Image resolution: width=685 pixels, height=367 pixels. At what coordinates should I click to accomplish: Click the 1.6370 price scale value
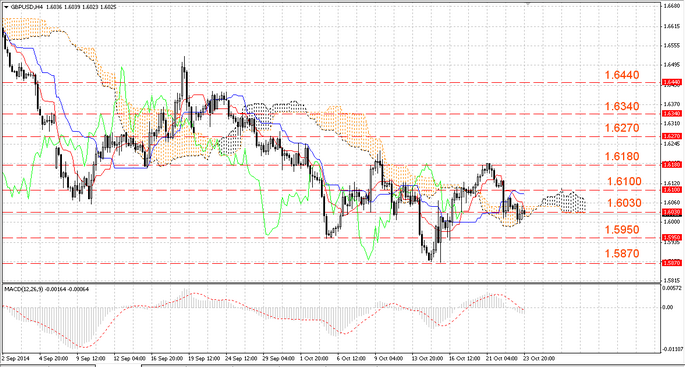(x=671, y=104)
